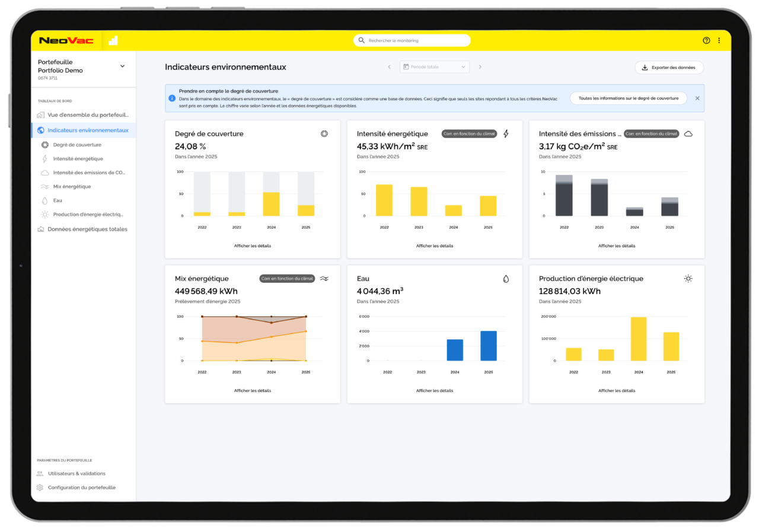The image size is (759, 532).
Task: Dismiss the blue coverage info banner
Action: tap(697, 98)
